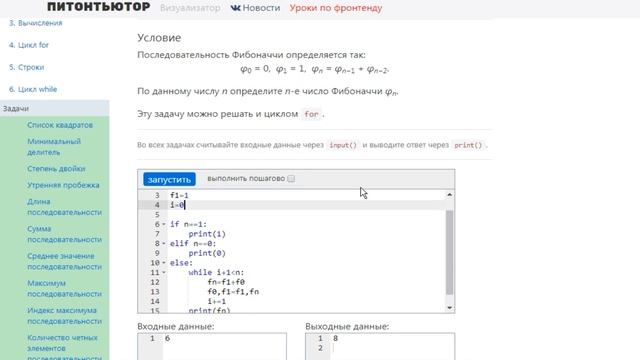Open task Количество четных элементов последовательности

64,348
